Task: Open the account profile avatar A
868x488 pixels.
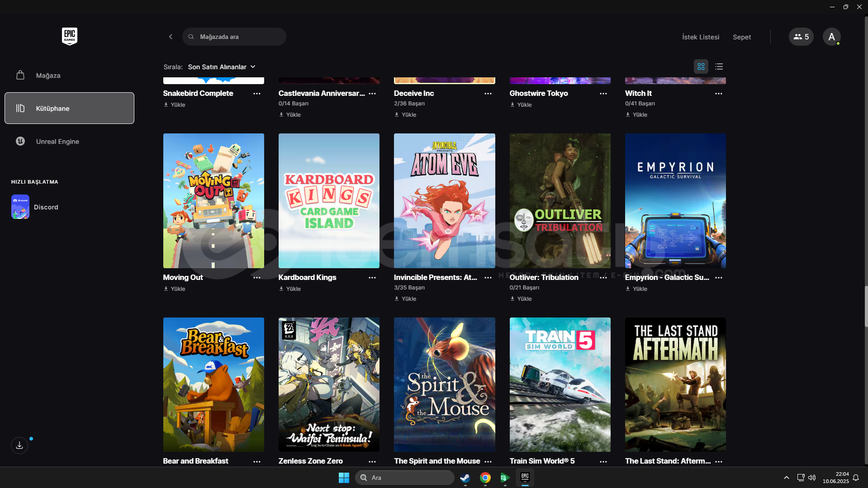Action: tap(831, 37)
